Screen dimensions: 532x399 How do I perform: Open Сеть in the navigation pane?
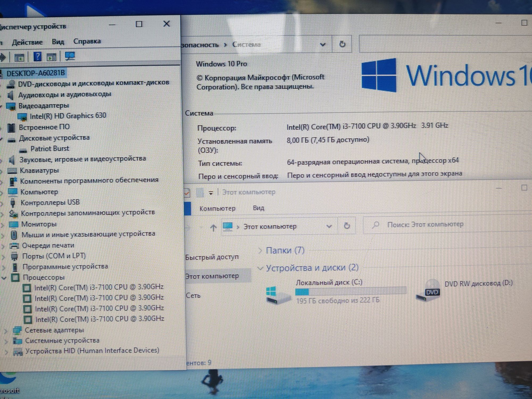[x=193, y=296]
